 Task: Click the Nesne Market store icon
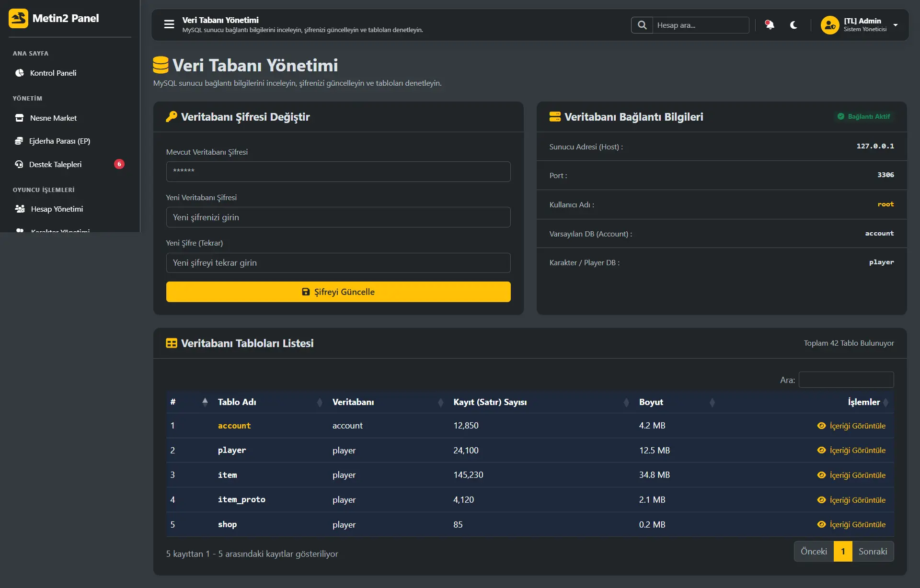click(20, 118)
